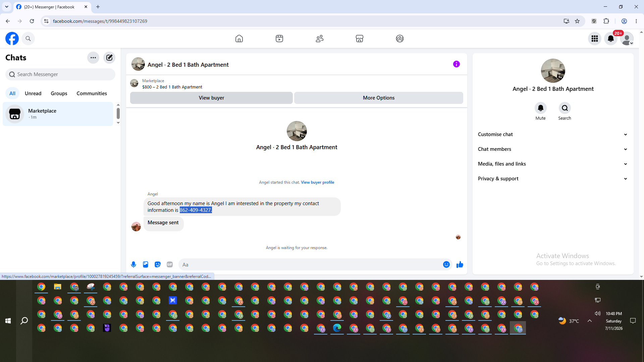Show hidden system tray icons chevron

tap(590, 321)
